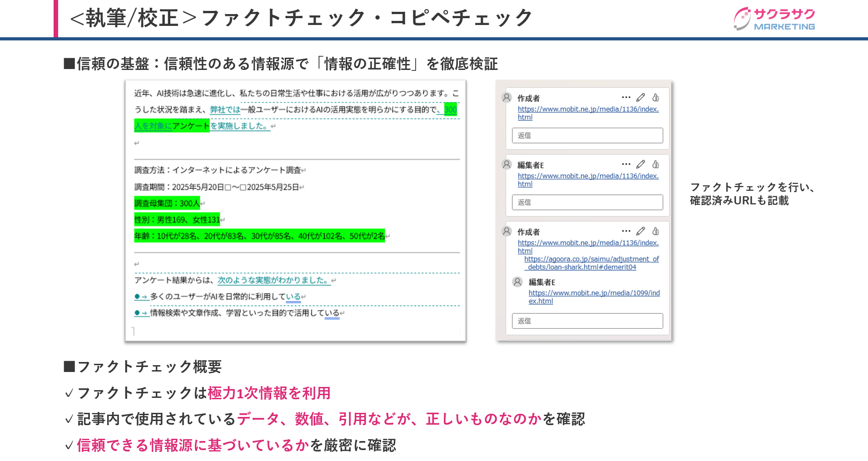Give a thumbs-up to the bottom 作成者 comment
The width and height of the screenshot is (868, 461).
coord(655,231)
